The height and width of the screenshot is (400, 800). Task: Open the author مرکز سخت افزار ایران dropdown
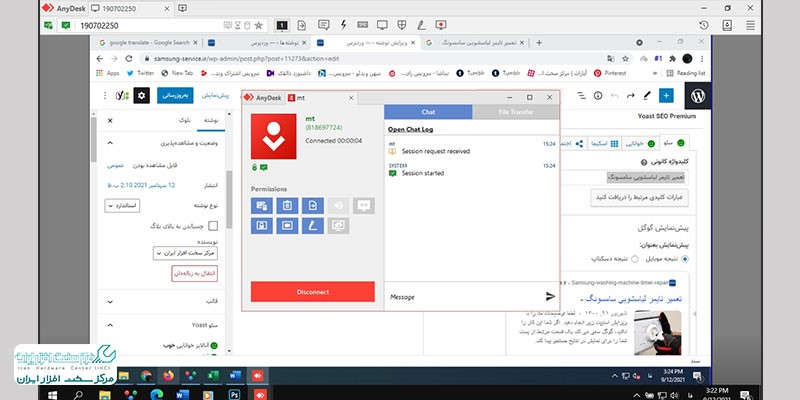pos(186,253)
